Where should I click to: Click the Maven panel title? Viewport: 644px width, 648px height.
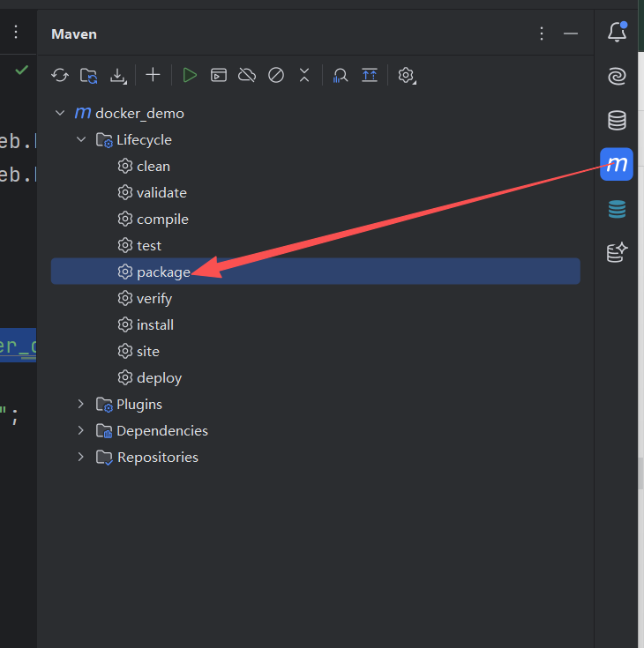[x=74, y=34]
